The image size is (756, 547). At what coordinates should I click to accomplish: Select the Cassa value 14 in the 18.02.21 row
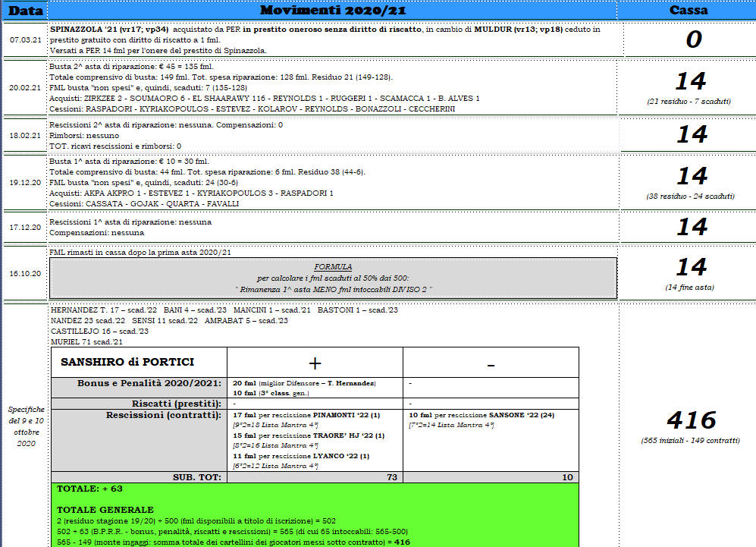click(x=692, y=134)
